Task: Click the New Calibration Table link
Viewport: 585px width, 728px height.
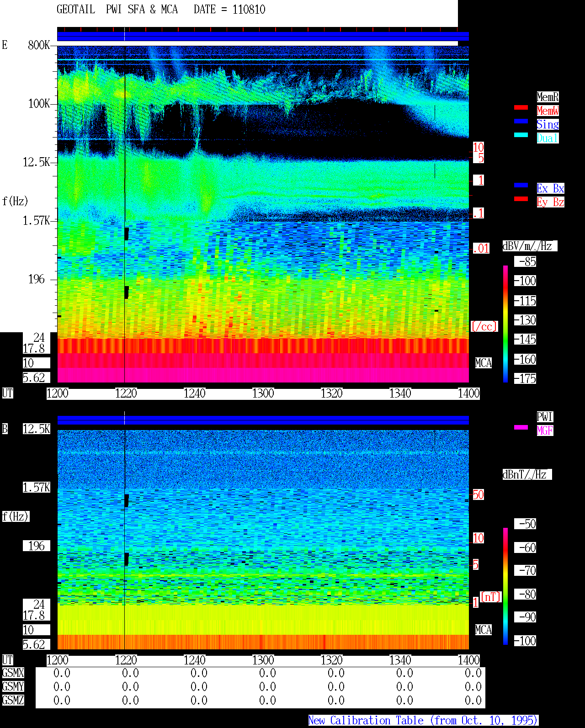Action: click(x=423, y=721)
